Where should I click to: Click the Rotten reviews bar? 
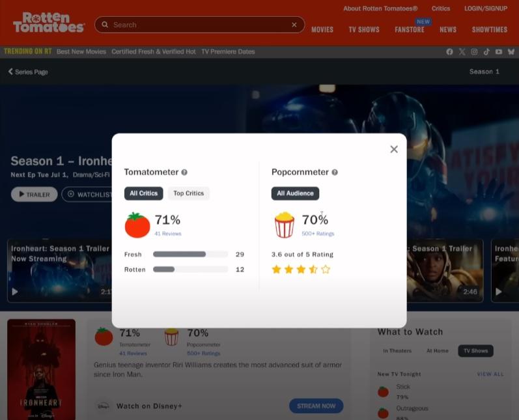click(x=190, y=270)
